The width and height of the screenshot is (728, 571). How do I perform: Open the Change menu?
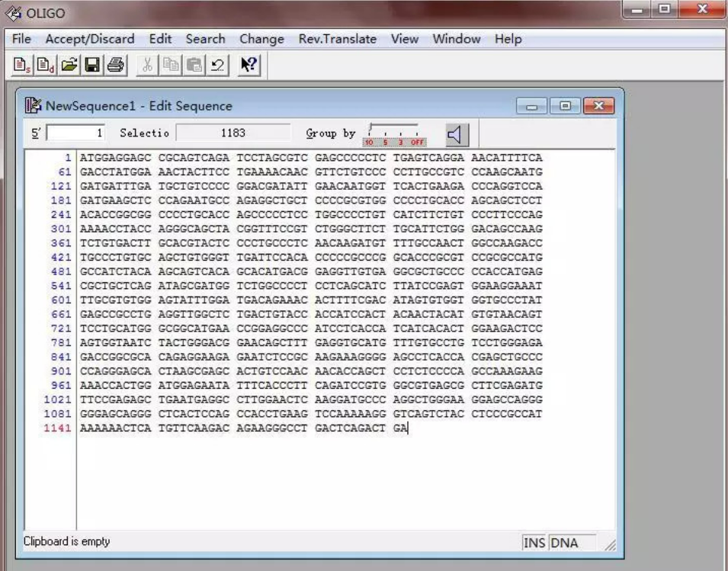(x=262, y=39)
